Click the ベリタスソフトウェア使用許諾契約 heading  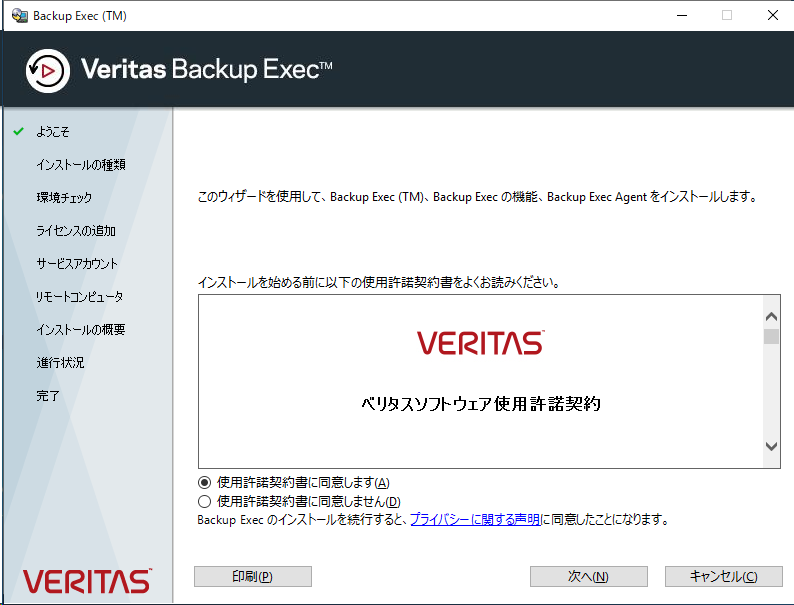481,404
